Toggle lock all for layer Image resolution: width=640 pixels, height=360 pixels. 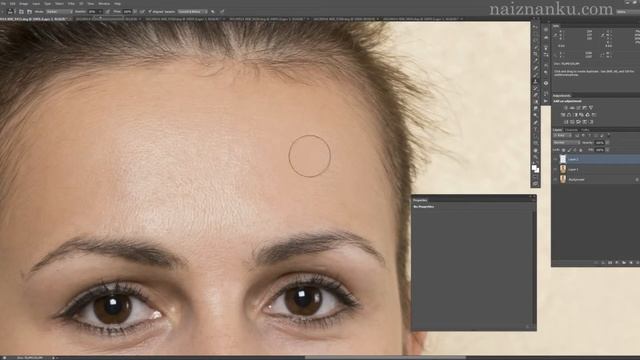tap(581, 150)
